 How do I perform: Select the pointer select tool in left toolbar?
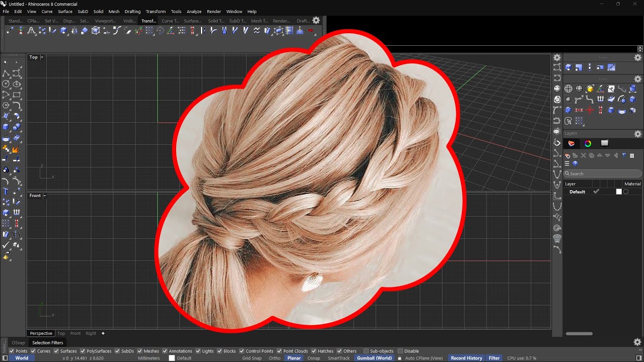pyautogui.click(x=6, y=62)
